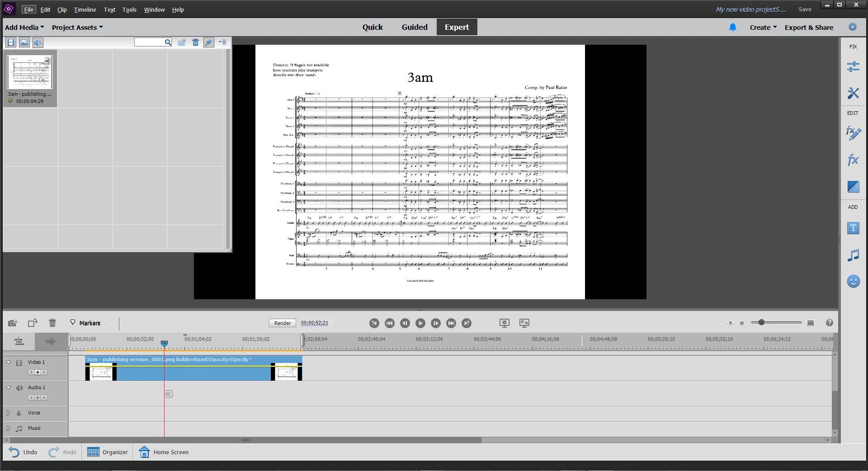868x471 pixels.
Task: Click the timecode 00;00;52;21 field
Action: (315, 323)
